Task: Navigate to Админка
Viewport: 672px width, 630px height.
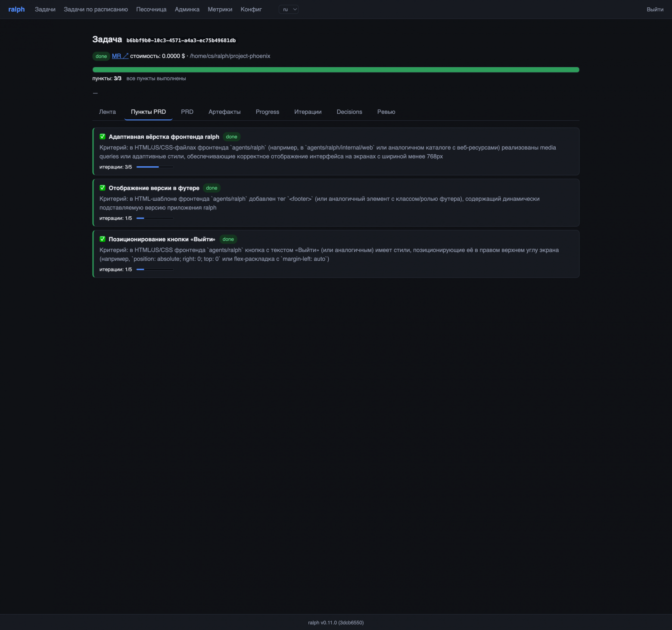Action: [x=187, y=9]
